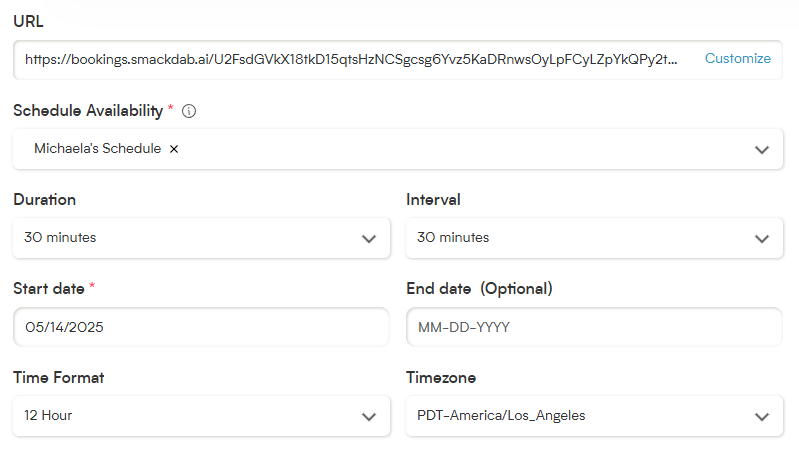Click the Time Format chevron arrow
Screen dimensions: 799x458
click(369, 417)
